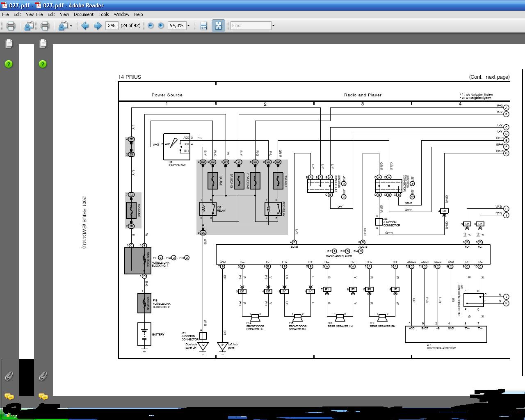Open the Pages panel icon adjacent to document
Screen dimensions: 525x420
(x=43, y=43)
